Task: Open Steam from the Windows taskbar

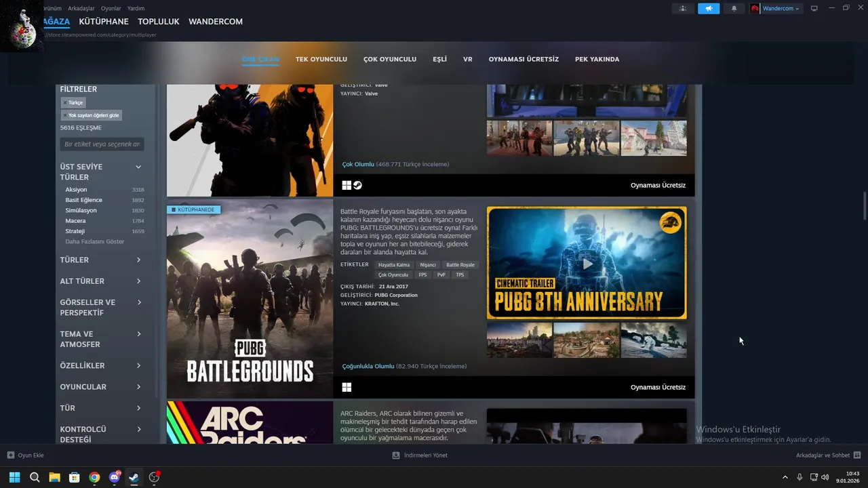Action: point(134,477)
